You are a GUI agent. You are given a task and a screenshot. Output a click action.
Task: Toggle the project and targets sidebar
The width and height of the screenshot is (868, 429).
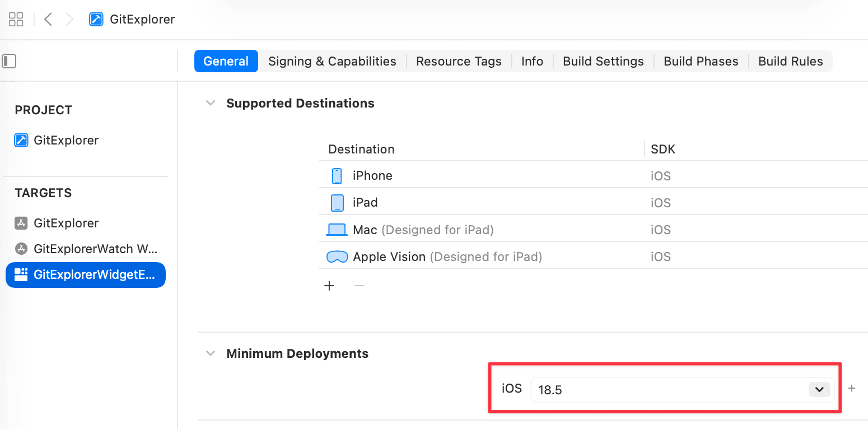(x=9, y=61)
